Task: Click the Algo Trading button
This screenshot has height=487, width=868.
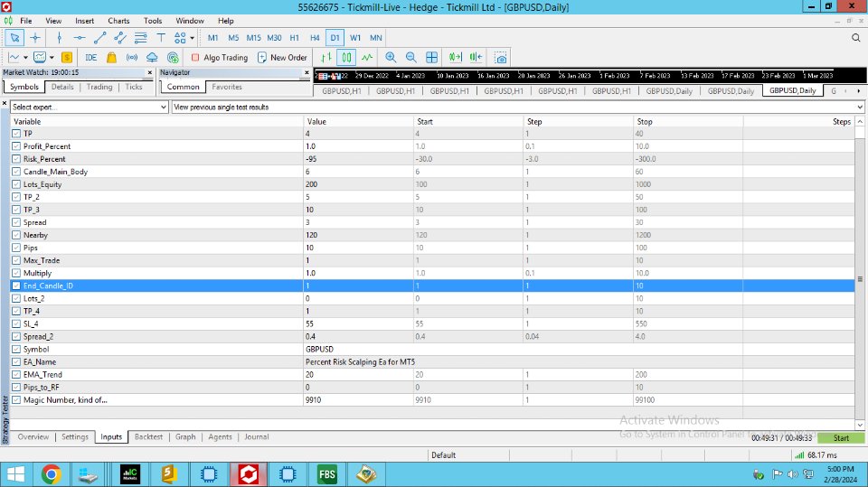Action: click(x=220, y=58)
